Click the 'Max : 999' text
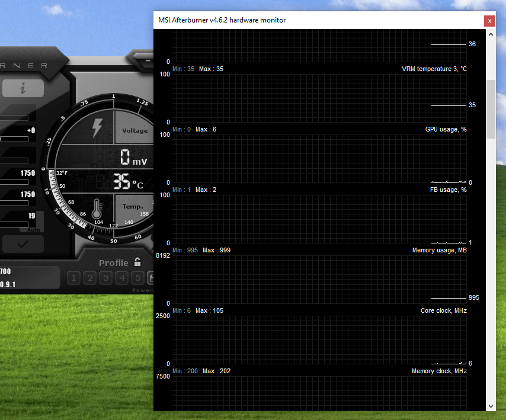 (x=216, y=251)
